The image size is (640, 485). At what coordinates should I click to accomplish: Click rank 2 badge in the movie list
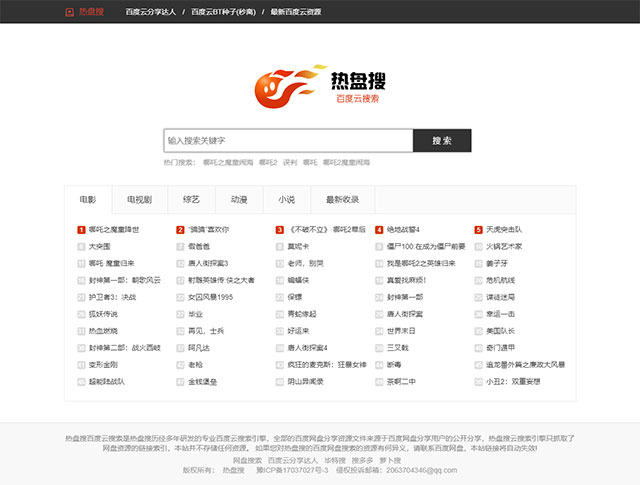click(180, 229)
